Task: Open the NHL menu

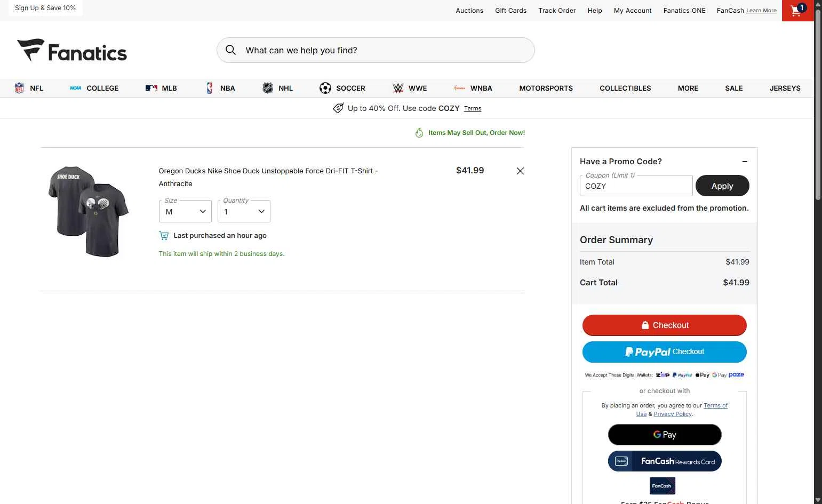Action: pos(286,88)
